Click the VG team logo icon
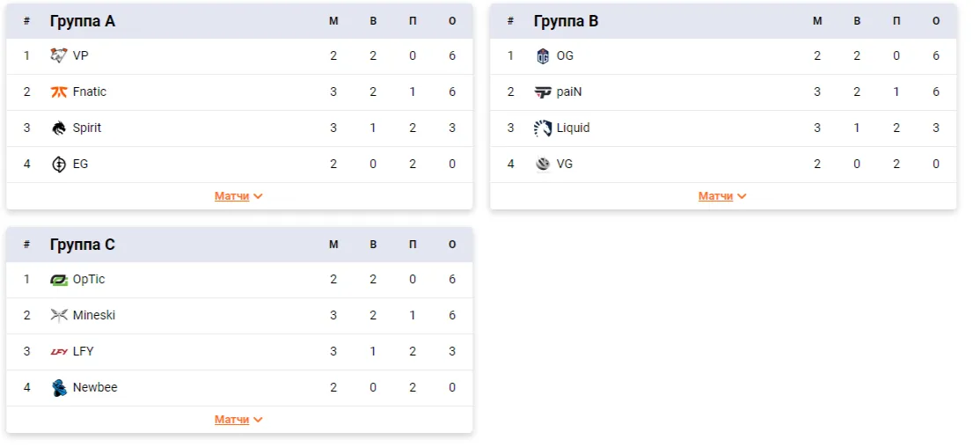Screen dimensions: 980x447 point(543,165)
